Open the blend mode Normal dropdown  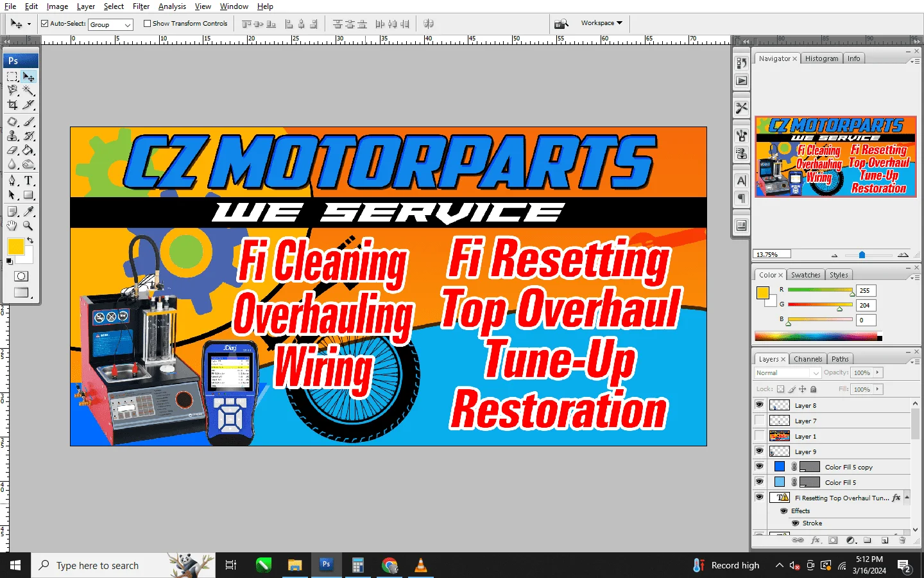pyautogui.click(x=787, y=373)
